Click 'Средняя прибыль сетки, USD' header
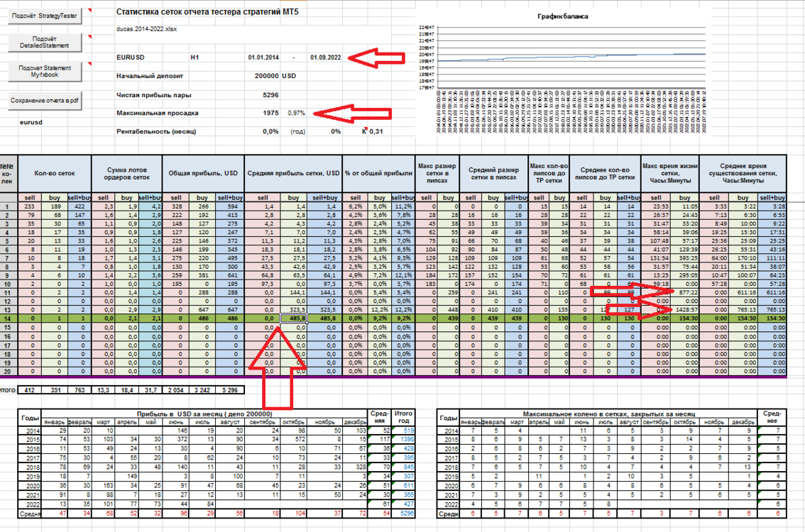 pos(293,173)
